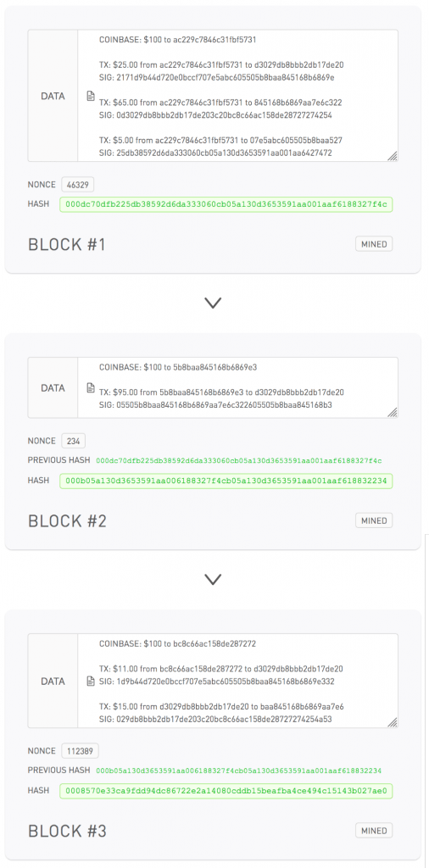Click the green hash field of Block #2
429x868 pixels.
point(226,481)
